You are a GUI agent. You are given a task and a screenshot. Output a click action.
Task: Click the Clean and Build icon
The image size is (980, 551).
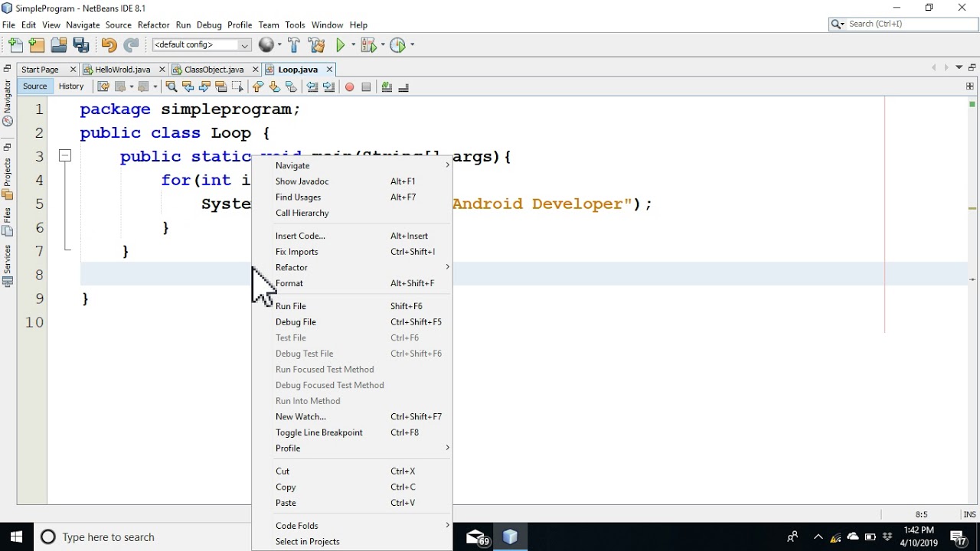(316, 45)
